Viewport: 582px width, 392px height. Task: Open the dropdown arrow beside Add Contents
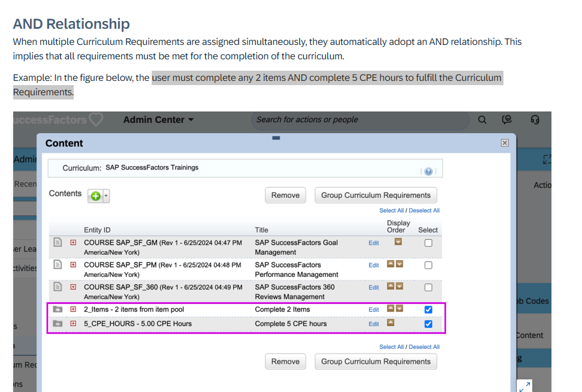pos(106,196)
